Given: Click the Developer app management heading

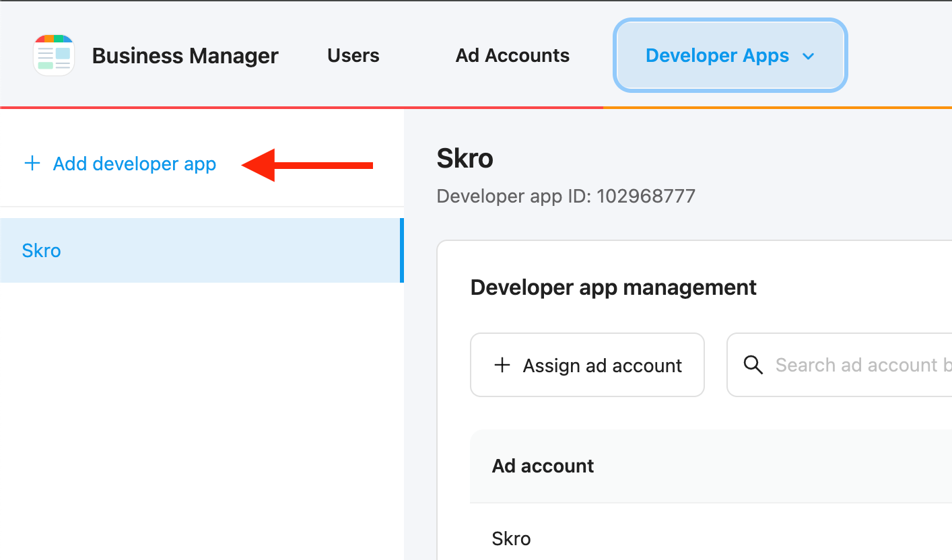Looking at the screenshot, I should pyautogui.click(x=613, y=287).
